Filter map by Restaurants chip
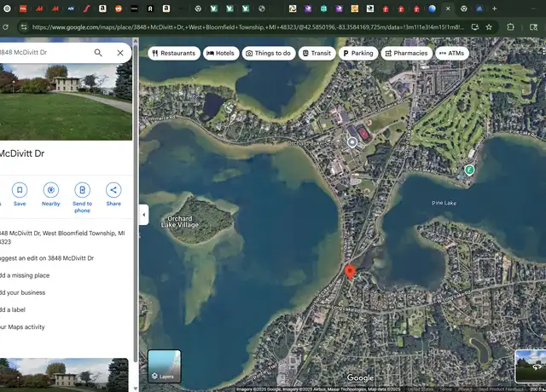Screen dimensions: 546x392 pyautogui.click(x=174, y=53)
